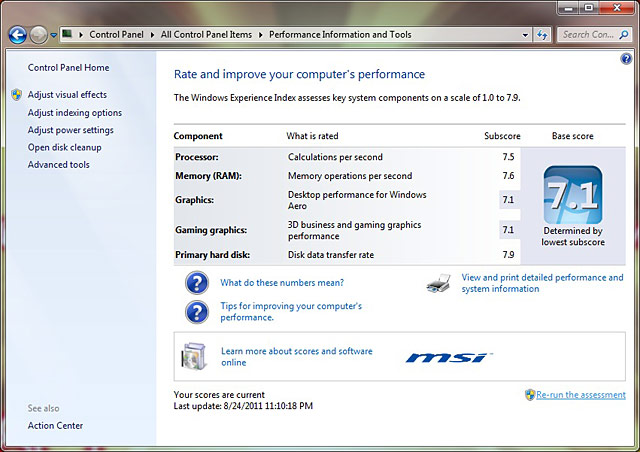Open the recent pages dropdown beside the Forward button
Viewport: 640px width, 452px height.
54,35
